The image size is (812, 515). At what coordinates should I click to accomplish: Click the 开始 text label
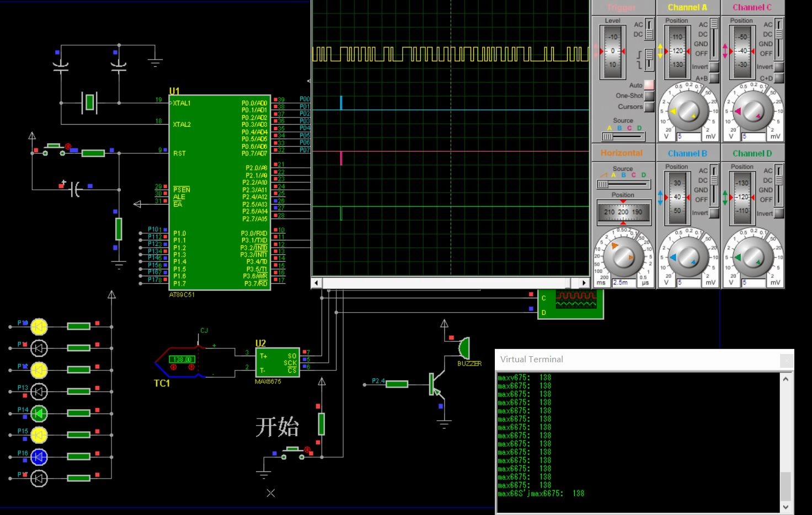[277, 427]
